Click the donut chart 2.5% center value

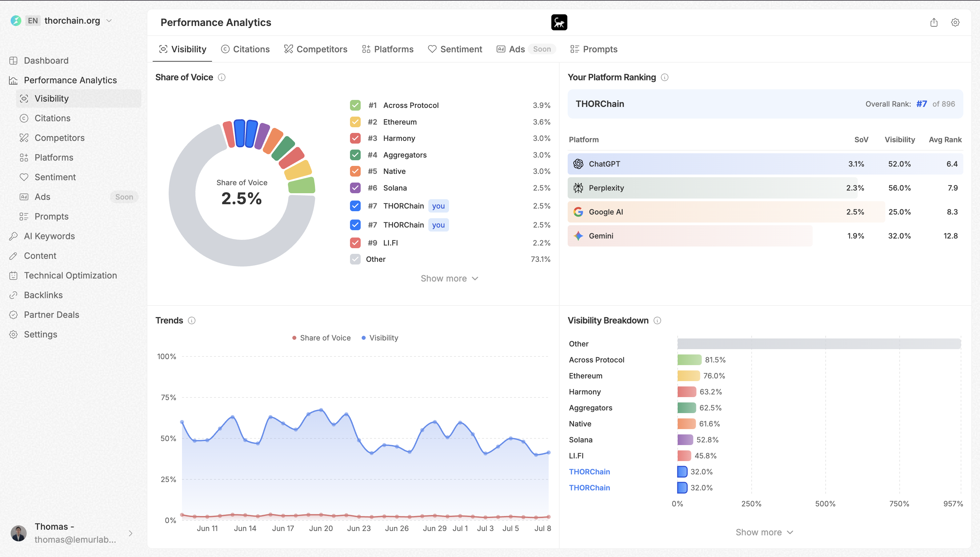[x=241, y=198]
